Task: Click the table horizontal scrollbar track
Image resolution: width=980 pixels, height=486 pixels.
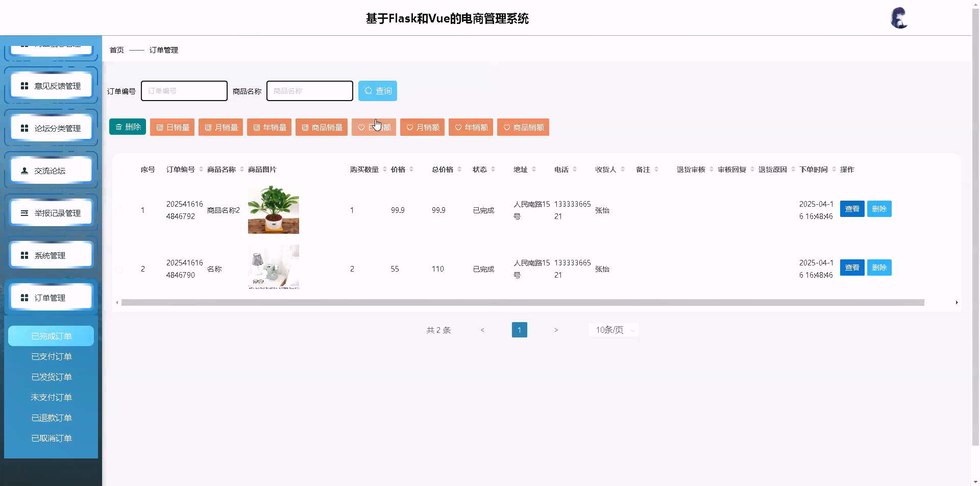Action: pos(523,303)
